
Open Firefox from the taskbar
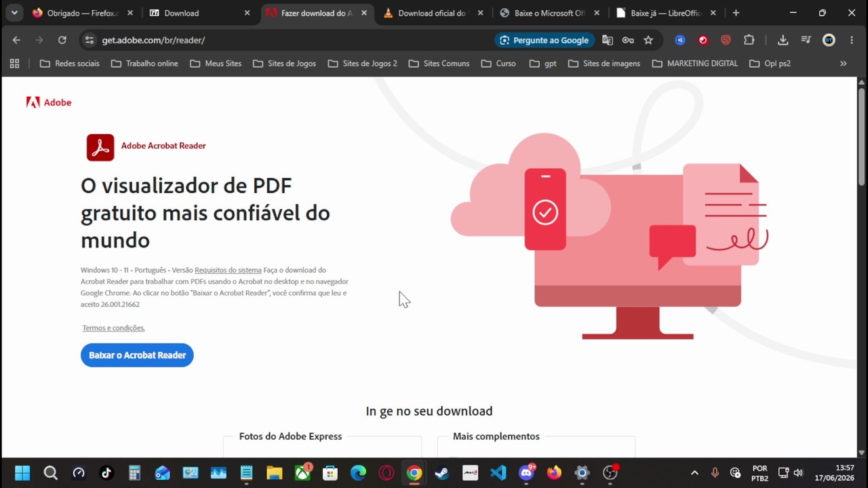[554, 472]
